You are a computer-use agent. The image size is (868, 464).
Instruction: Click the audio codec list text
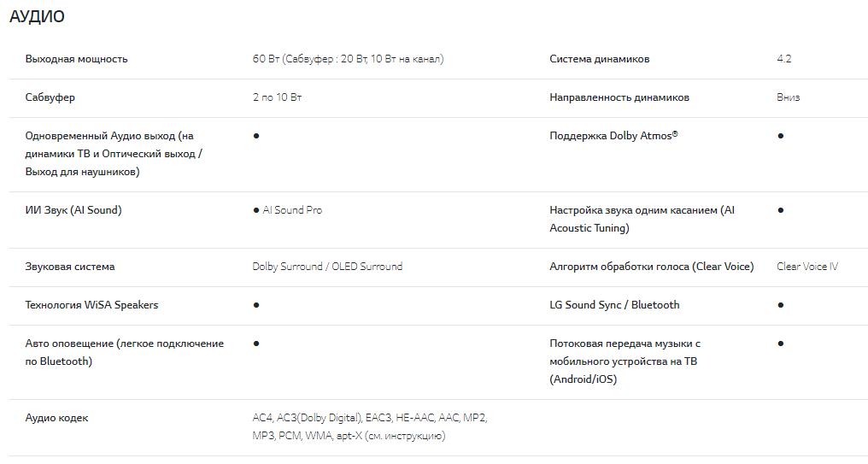click(369, 426)
